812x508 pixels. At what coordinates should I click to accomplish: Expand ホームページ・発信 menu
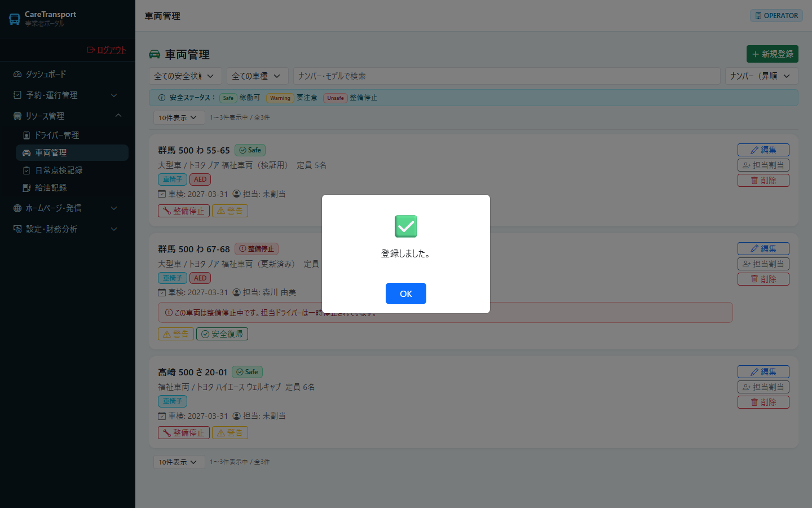point(68,208)
